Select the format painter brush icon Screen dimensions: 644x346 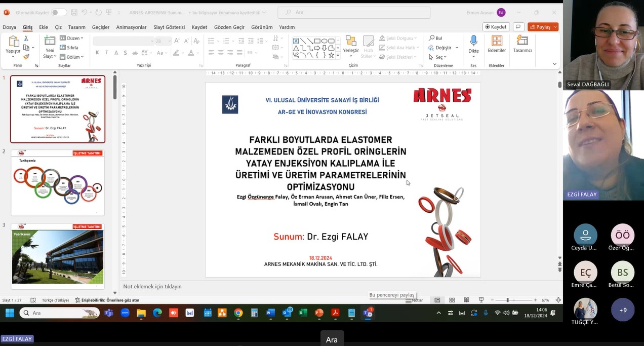pyautogui.click(x=26, y=57)
